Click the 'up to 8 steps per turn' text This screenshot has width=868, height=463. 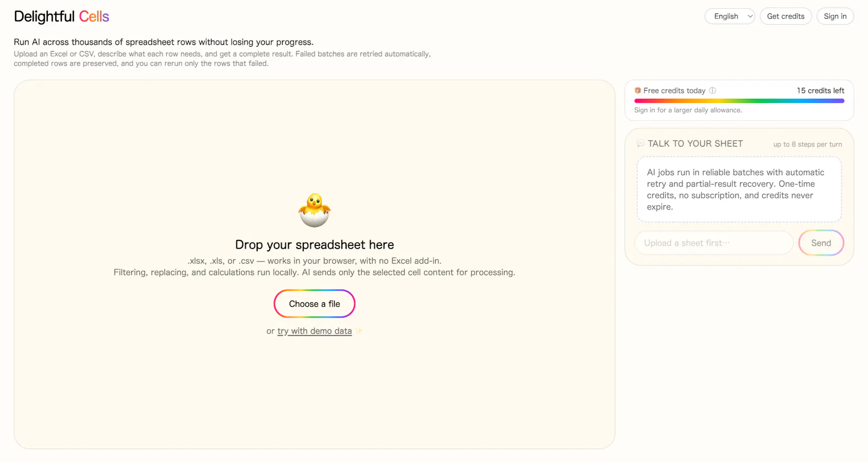(808, 144)
